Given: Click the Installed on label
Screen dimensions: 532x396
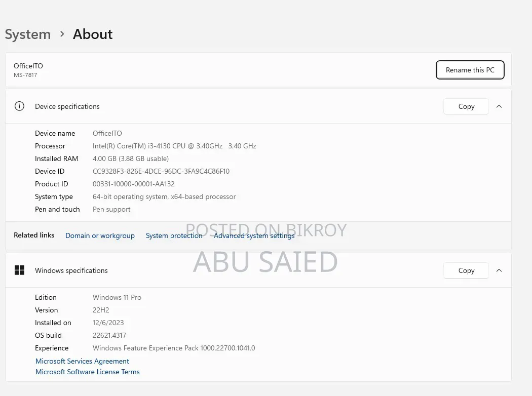Looking at the screenshot, I should 53,323.
